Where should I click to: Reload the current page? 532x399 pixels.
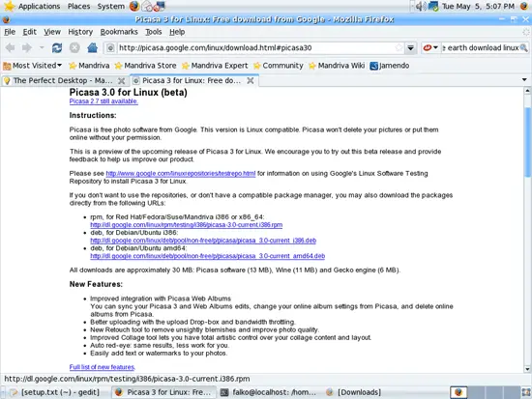[x=57, y=47]
